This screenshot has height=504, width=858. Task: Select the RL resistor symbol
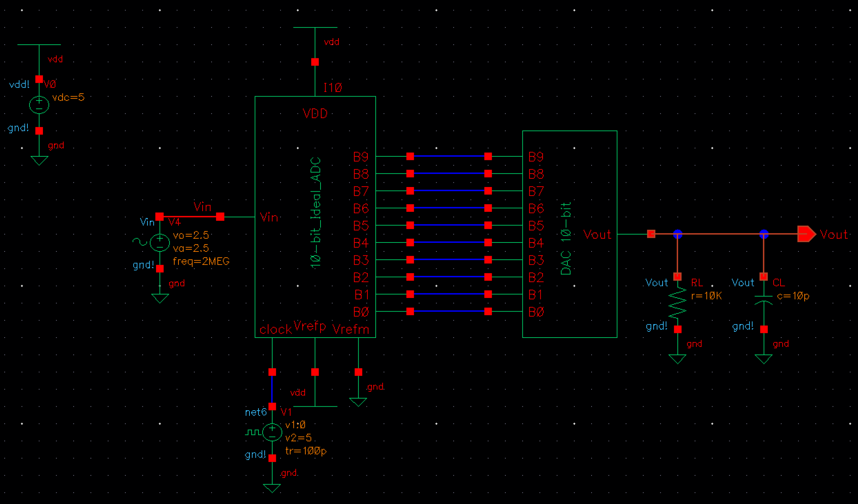(678, 303)
